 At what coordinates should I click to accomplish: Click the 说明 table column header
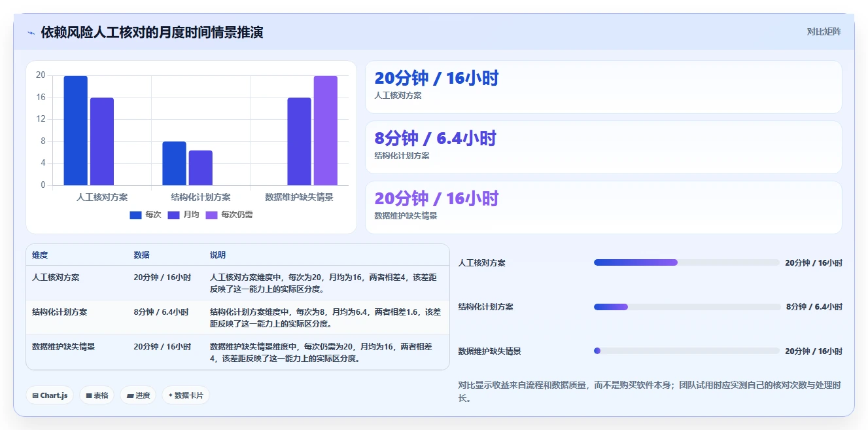click(x=218, y=255)
